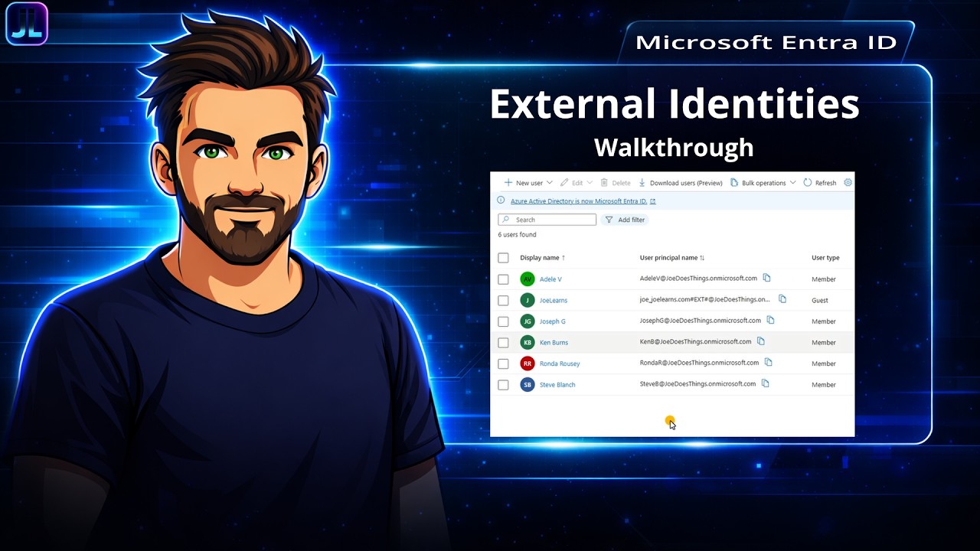
Task: Open the Steve Blanch user link
Action: click(557, 384)
